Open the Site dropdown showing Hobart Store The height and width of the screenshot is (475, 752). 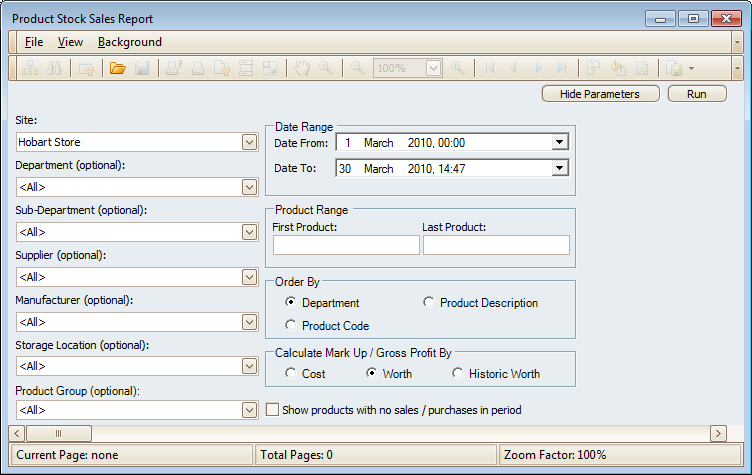click(249, 142)
